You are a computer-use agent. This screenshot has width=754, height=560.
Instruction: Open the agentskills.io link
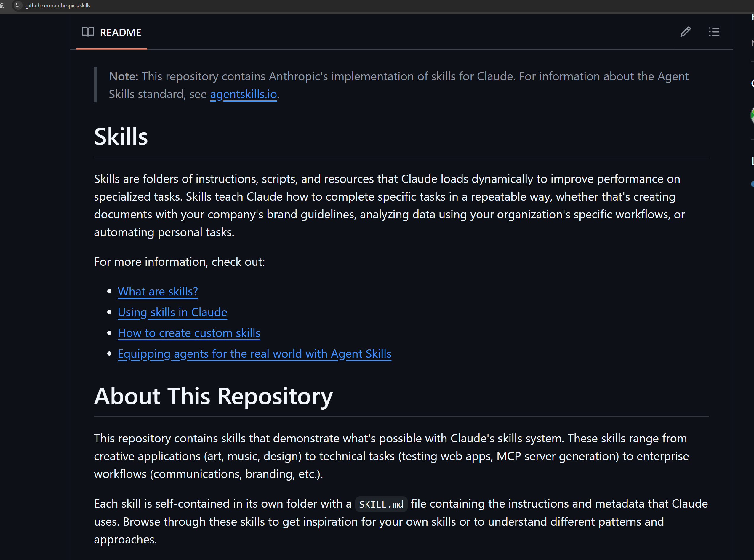243,94
